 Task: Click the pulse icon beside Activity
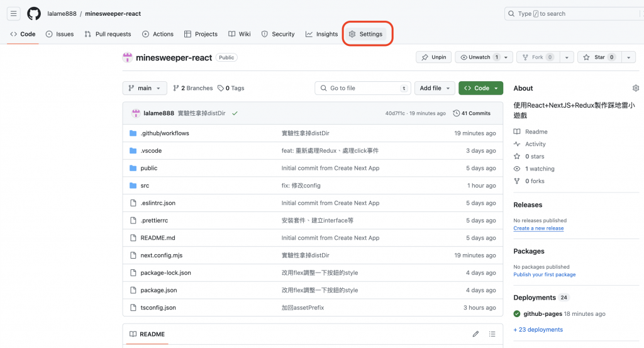517,144
